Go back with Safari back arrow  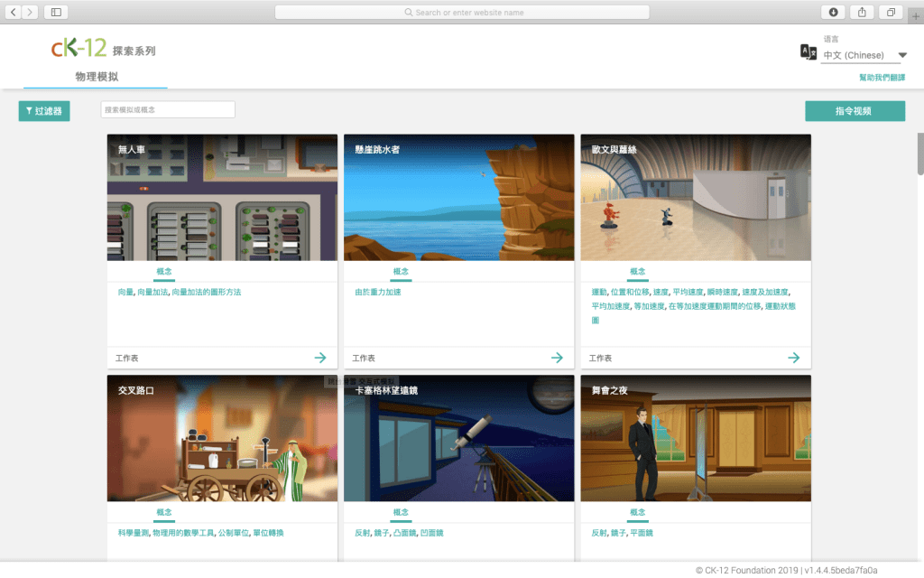(x=14, y=12)
